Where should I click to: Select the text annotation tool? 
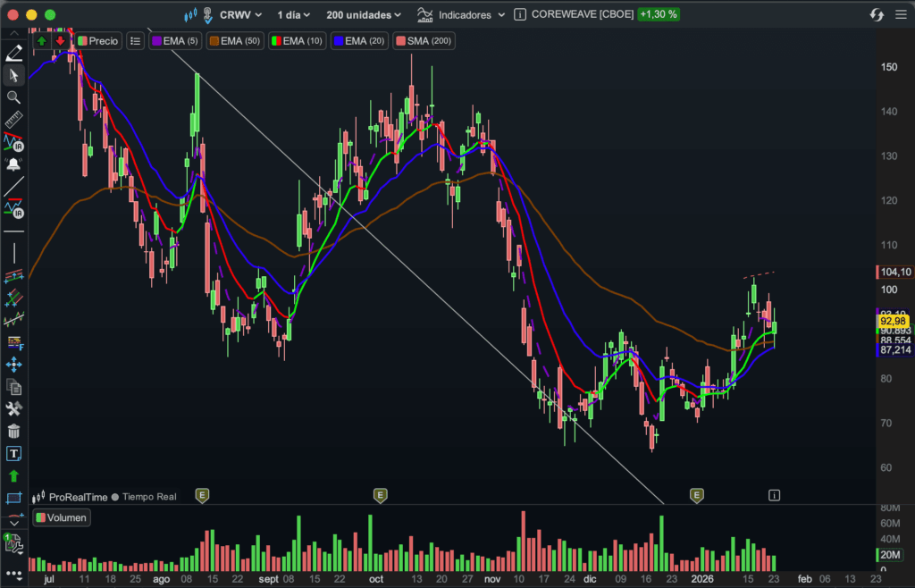pos(13,454)
